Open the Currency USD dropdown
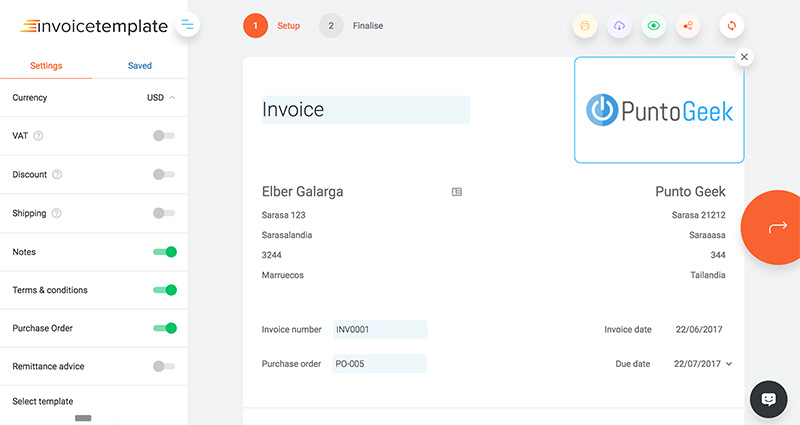This screenshot has height=425, width=800. 161,98
